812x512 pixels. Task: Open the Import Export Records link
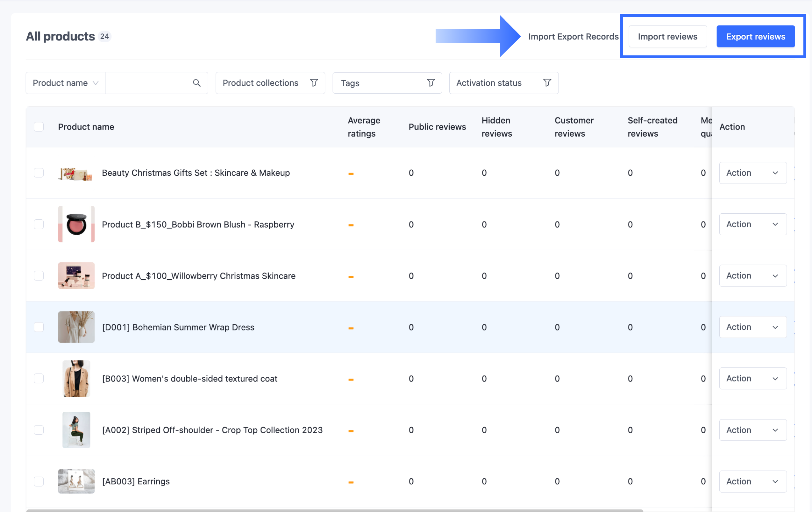click(x=573, y=36)
